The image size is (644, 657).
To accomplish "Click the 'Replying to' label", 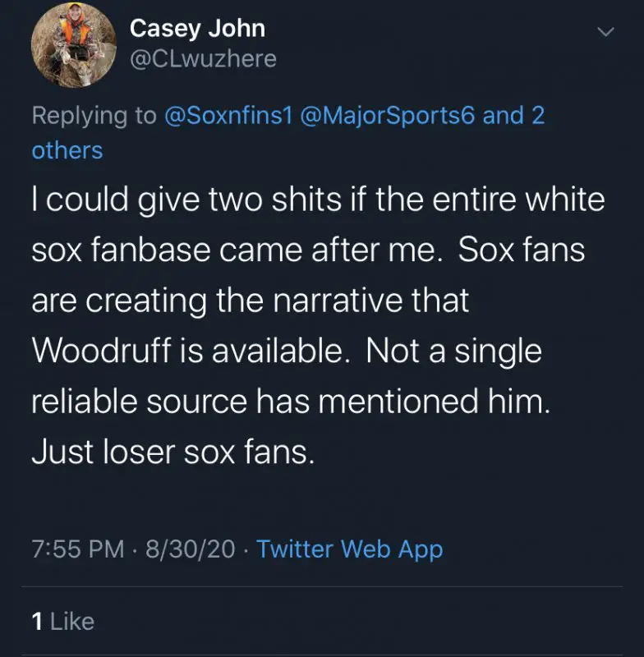I will point(94,115).
